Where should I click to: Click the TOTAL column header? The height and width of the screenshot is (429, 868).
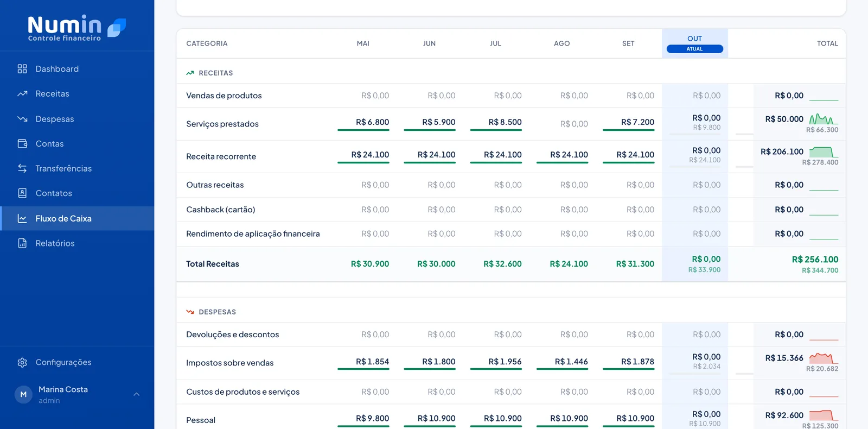(x=827, y=43)
